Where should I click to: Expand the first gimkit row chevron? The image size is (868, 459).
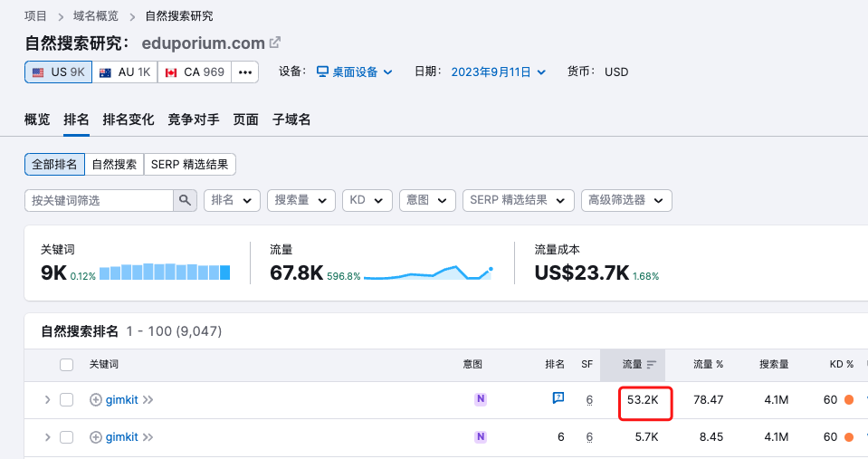(46, 400)
